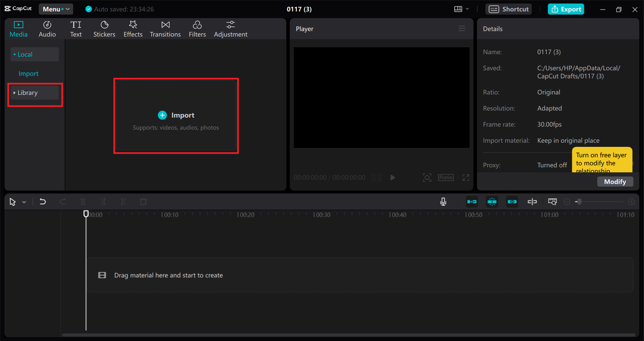The height and width of the screenshot is (341, 644).
Task: Click the Delete left split tool
Action: pyautogui.click(x=103, y=202)
